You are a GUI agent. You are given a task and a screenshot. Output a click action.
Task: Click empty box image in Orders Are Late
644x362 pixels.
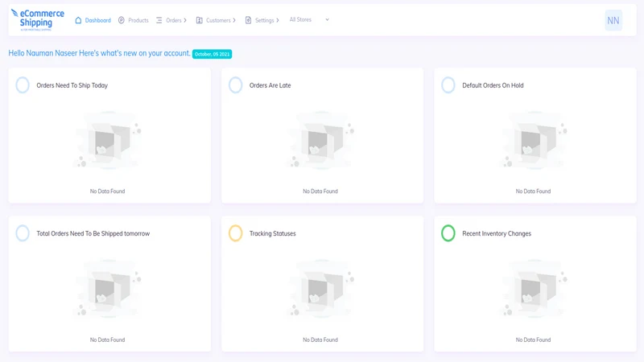click(x=320, y=141)
